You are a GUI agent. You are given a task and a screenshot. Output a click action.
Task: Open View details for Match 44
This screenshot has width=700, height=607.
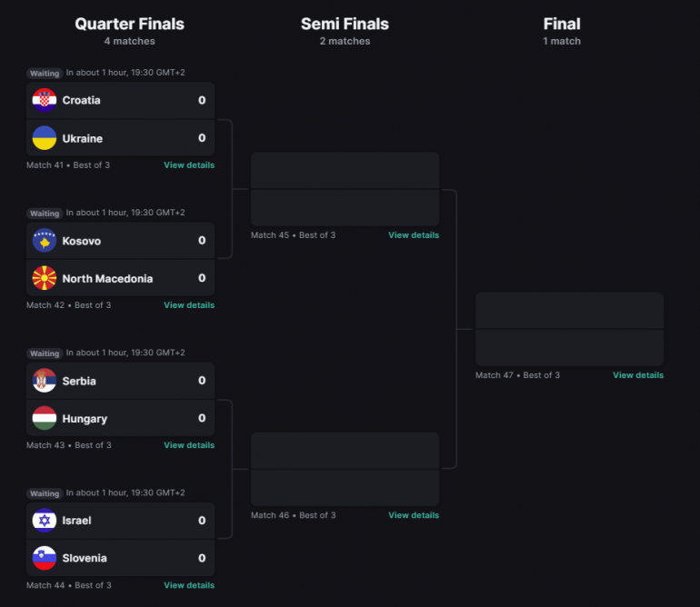(189, 585)
